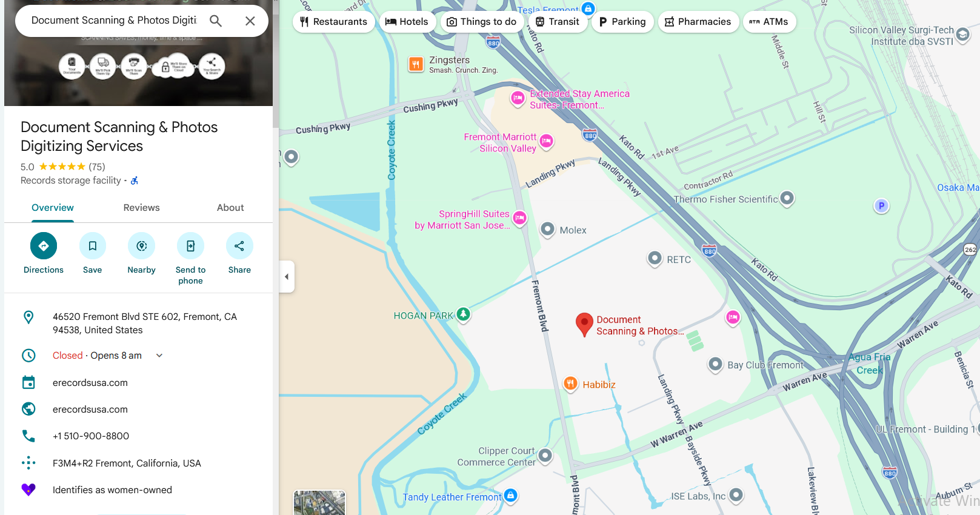
Task: Save this place with the bookmark icon
Action: 93,246
